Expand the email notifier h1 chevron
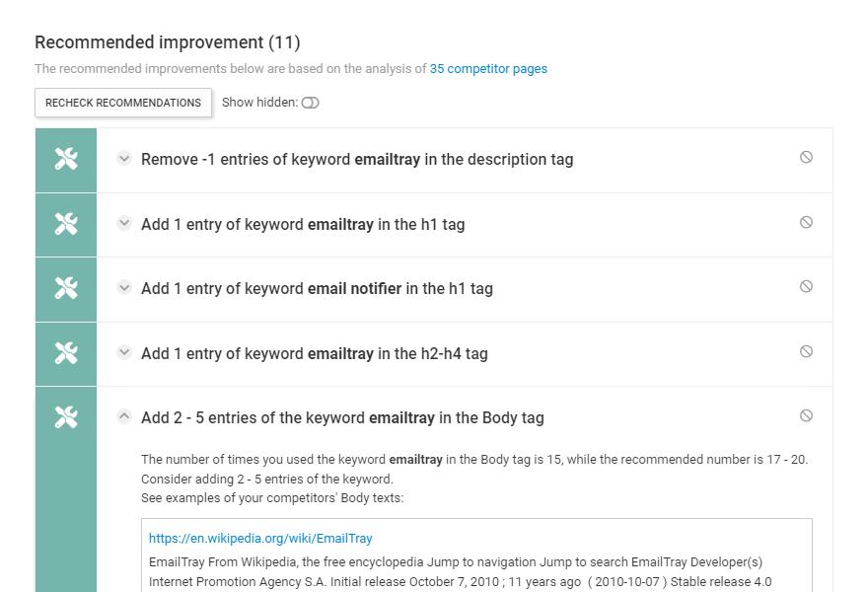Image resolution: width=868 pixels, height=592 pixels. (124, 287)
